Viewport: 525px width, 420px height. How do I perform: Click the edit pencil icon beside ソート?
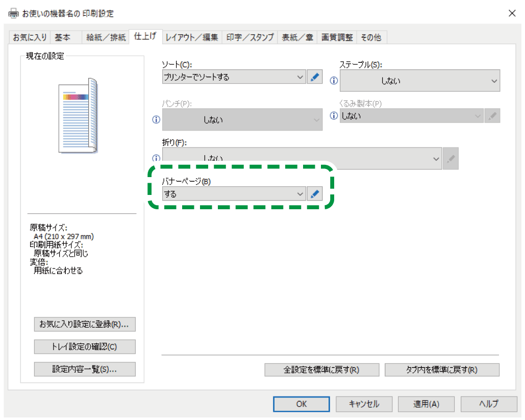point(315,77)
